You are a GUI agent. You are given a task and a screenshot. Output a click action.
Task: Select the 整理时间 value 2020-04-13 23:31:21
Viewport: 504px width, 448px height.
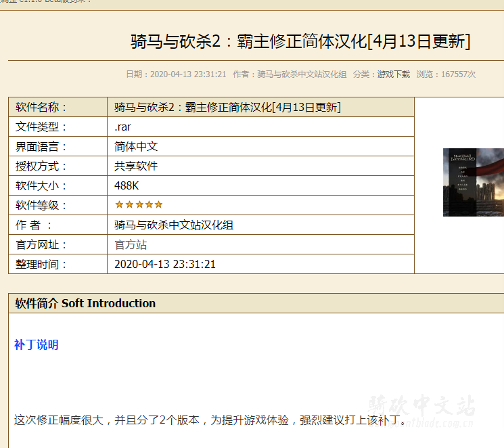[165, 265]
